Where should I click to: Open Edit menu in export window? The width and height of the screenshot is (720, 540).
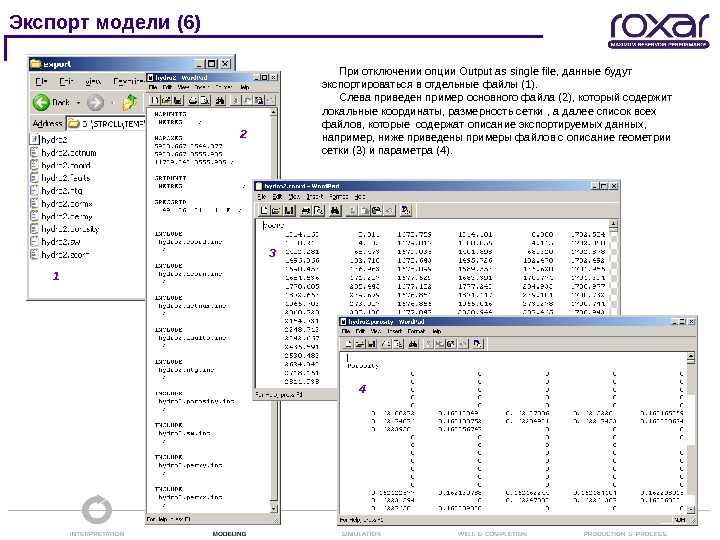click(x=66, y=81)
